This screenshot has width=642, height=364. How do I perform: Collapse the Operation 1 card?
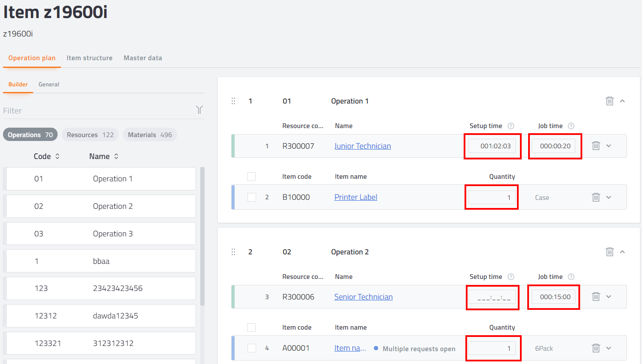coord(623,101)
